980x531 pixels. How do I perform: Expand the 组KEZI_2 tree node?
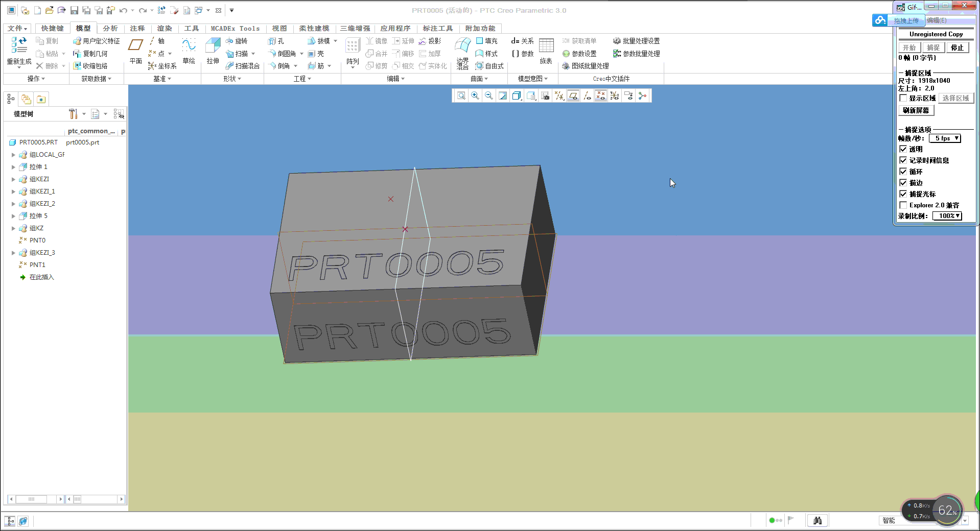pyautogui.click(x=13, y=204)
